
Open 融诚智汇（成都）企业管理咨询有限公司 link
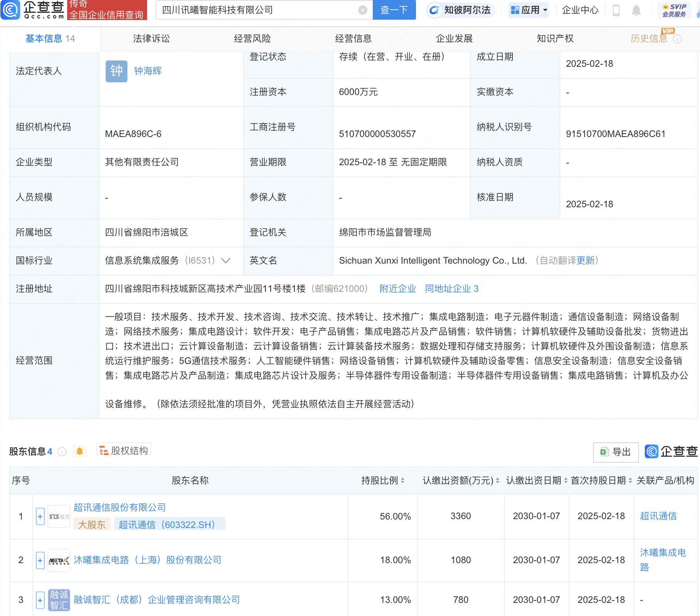click(157, 600)
